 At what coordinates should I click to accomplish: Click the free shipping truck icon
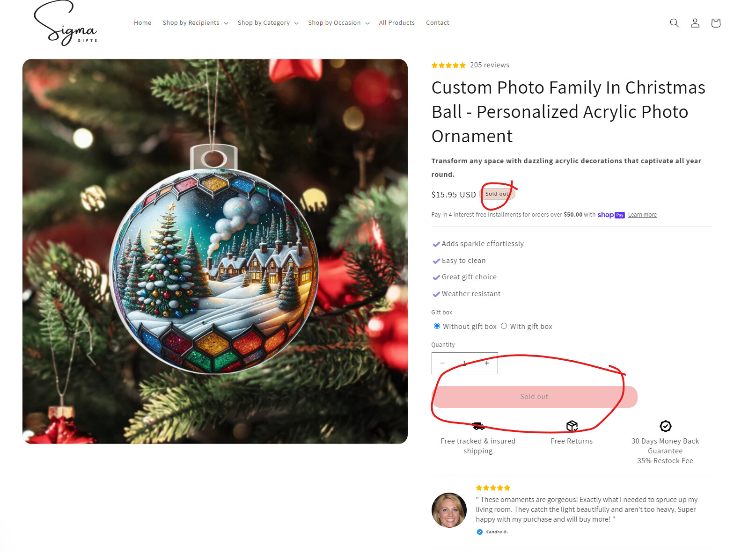(478, 426)
